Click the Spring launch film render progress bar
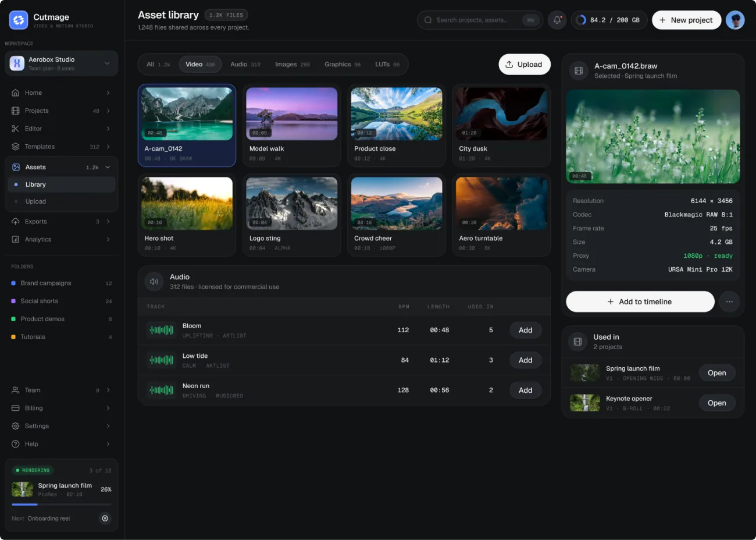The height and width of the screenshot is (540, 756). pos(62,505)
